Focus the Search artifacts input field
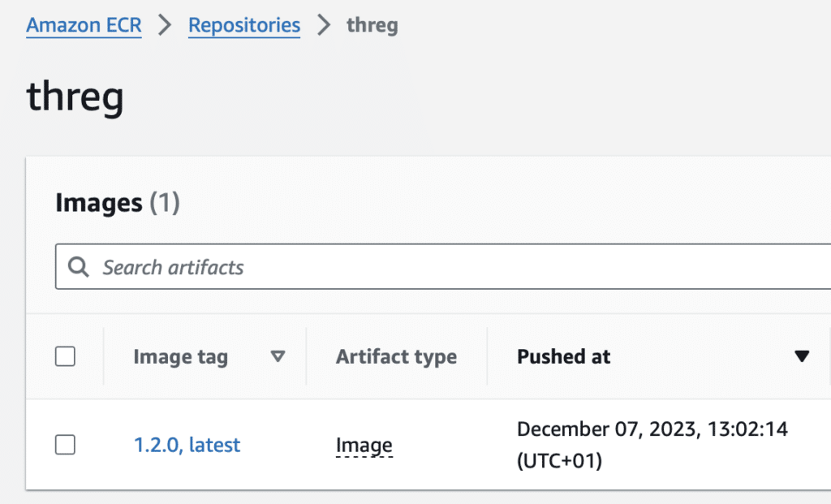The height and width of the screenshot is (504, 831). click(443, 266)
